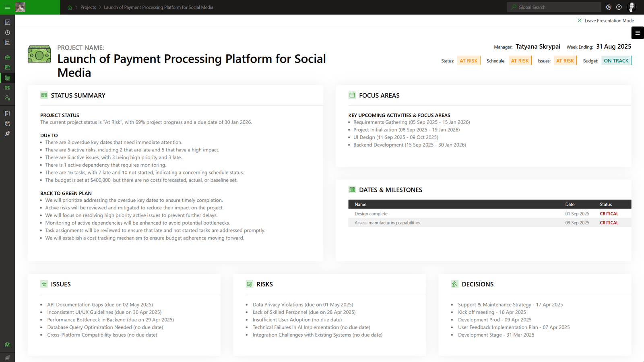Click the project name breadcrumb link

(159, 7)
